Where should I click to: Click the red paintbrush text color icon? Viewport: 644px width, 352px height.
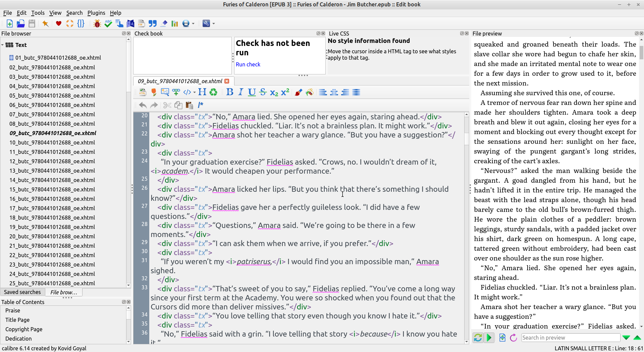coord(298,92)
